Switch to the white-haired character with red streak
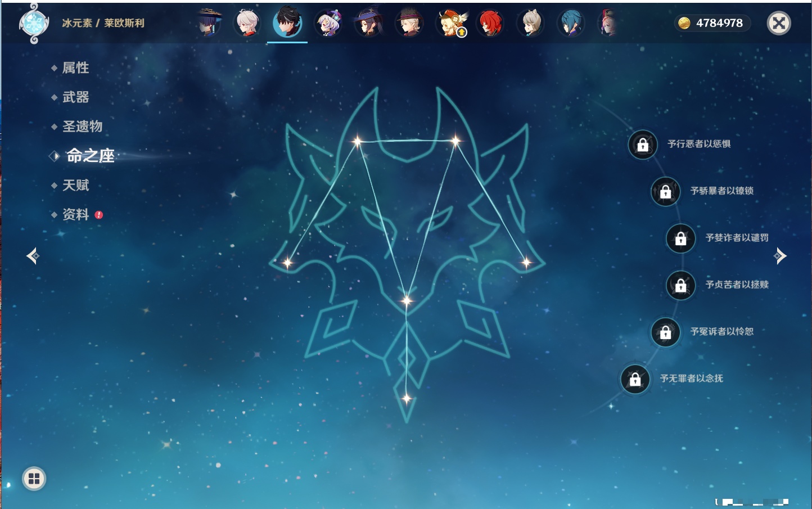The image size is (812, 509). pos(247,23)
